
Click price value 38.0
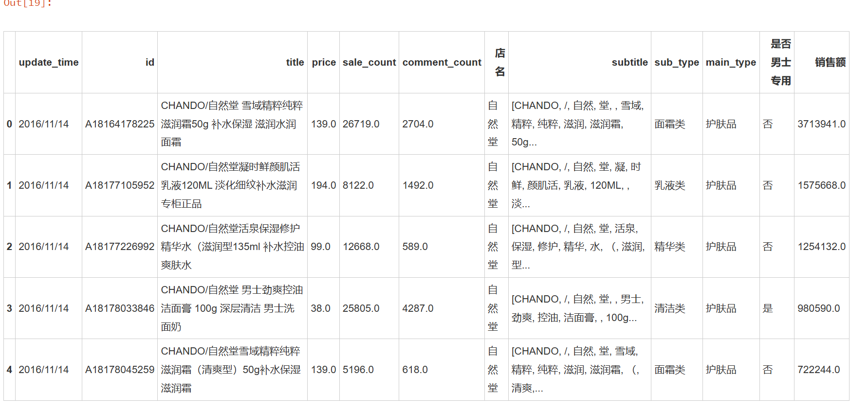320,308
